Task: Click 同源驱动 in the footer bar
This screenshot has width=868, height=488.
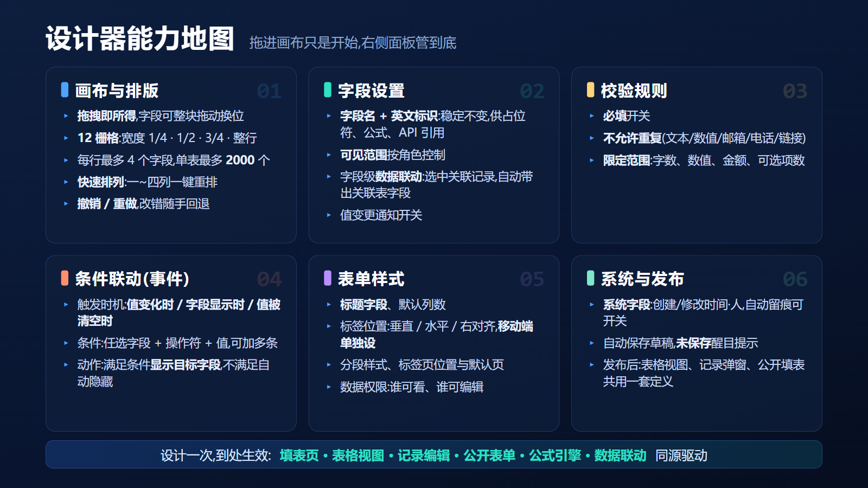Action: point(681,455)
